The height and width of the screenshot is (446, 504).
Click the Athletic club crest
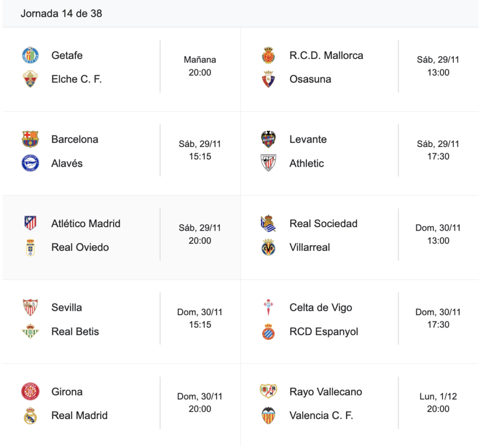click(268, 163)
